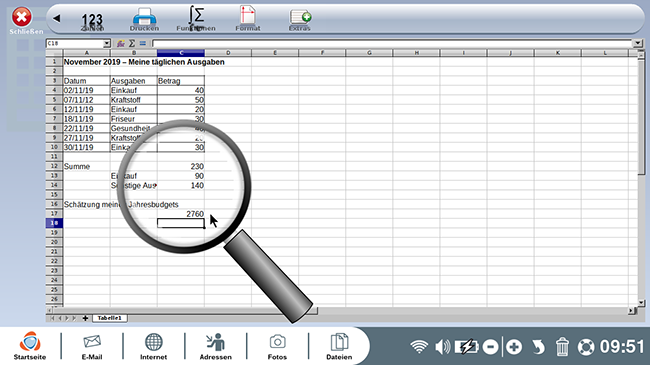Expand the formula input line arrow

[638, 43]
